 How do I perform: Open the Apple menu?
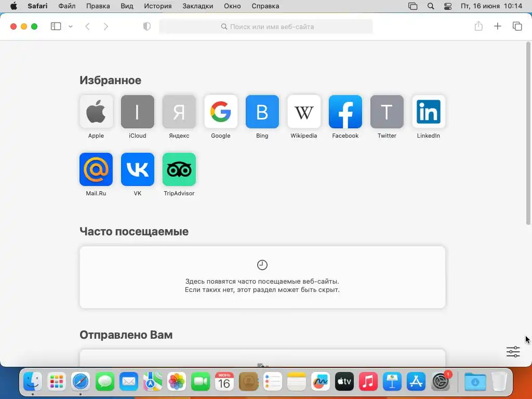(x=14, y=6)
